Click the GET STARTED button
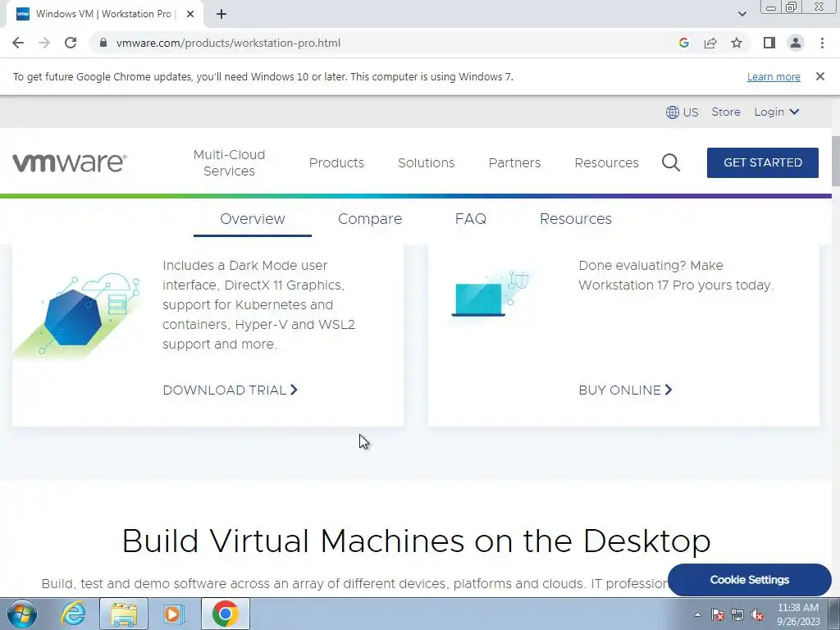The height and width of the screenshot is (630, 840). pos(762,163)
